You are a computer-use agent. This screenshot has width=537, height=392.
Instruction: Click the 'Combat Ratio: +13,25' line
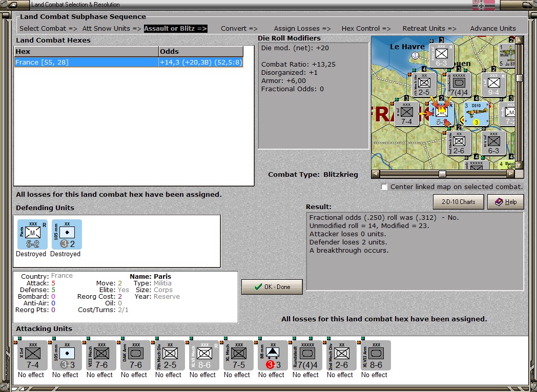point(298,65)
